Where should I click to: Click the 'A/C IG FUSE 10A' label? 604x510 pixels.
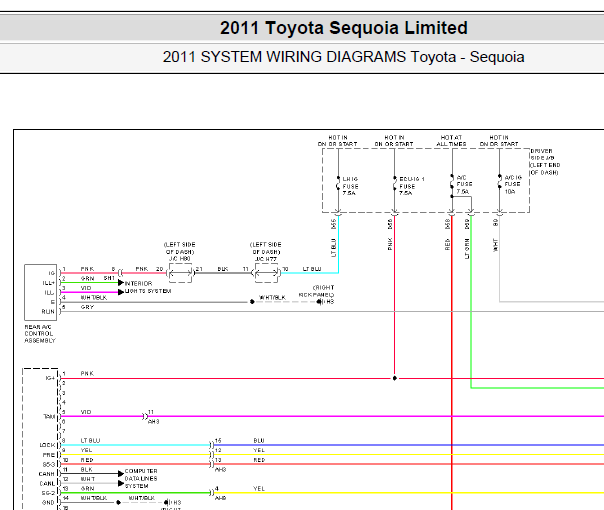[x=513, y=185]
